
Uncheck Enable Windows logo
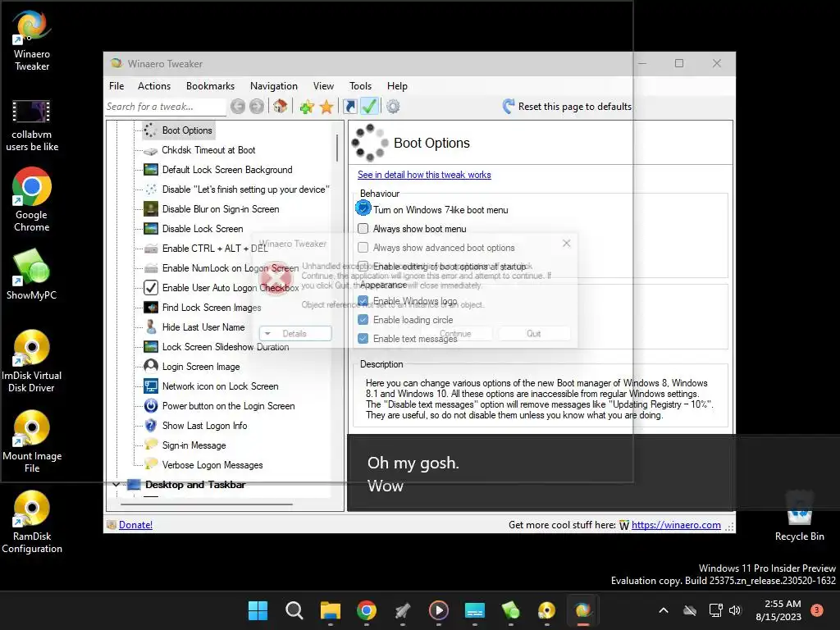(x=363, y=300)
